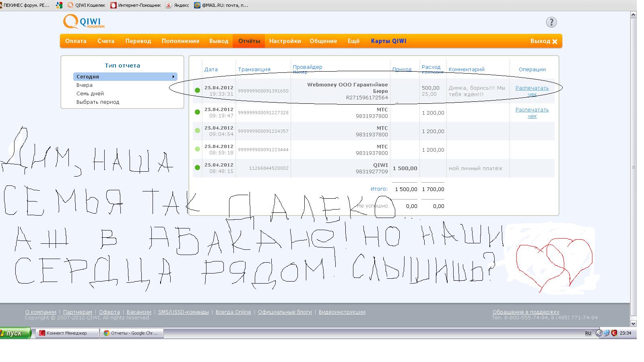The height and width of the screenshot is (362, 644).
Task: Click the page scrollbar up arrow
Action: (x=633, y=15)
